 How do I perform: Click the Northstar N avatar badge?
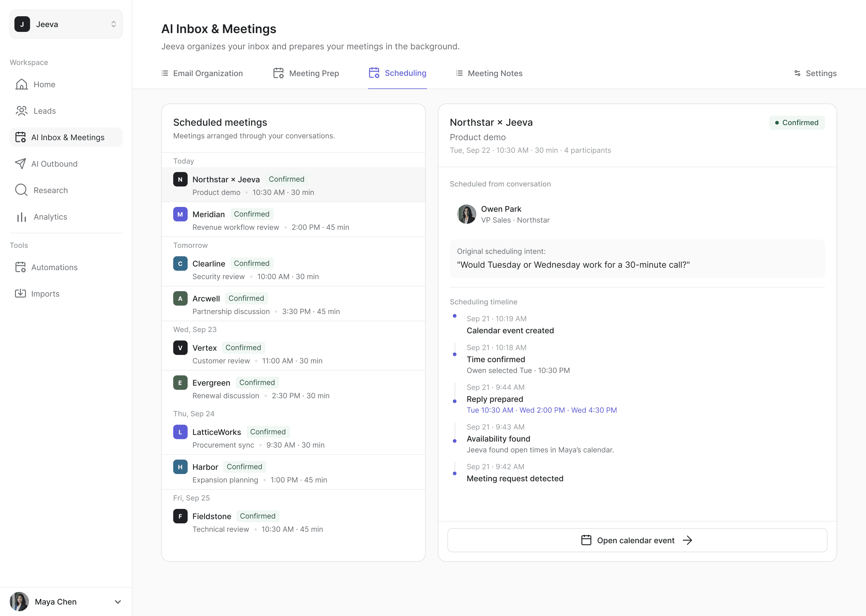point(180,179)
